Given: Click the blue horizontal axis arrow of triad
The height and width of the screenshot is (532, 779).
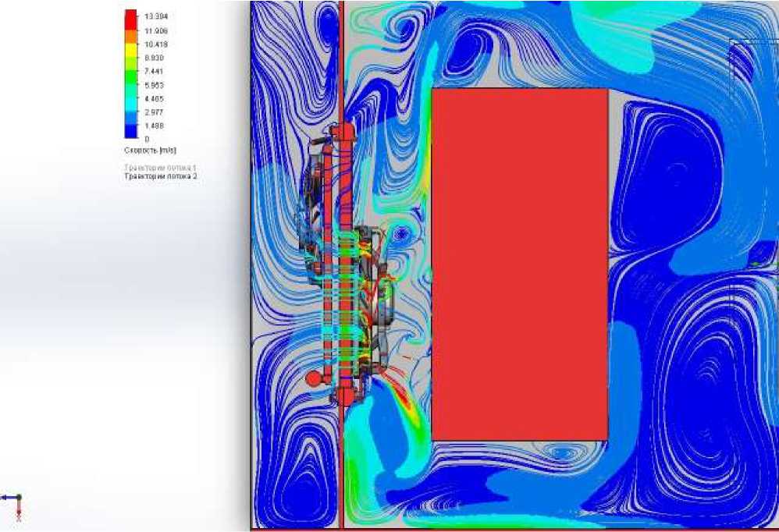Looking at the screenshot, I should 8,498.
